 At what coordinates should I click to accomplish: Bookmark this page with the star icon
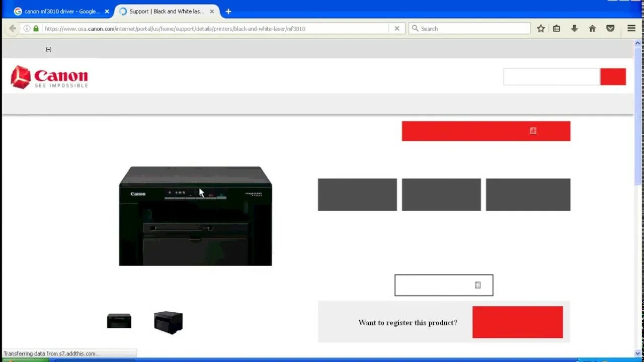click(541, 29)
